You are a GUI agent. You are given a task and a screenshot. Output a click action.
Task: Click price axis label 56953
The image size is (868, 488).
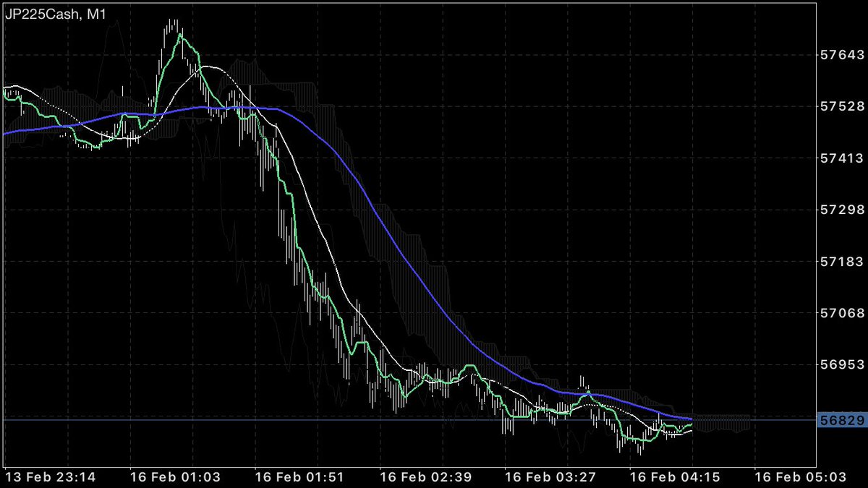coord(843,366)
